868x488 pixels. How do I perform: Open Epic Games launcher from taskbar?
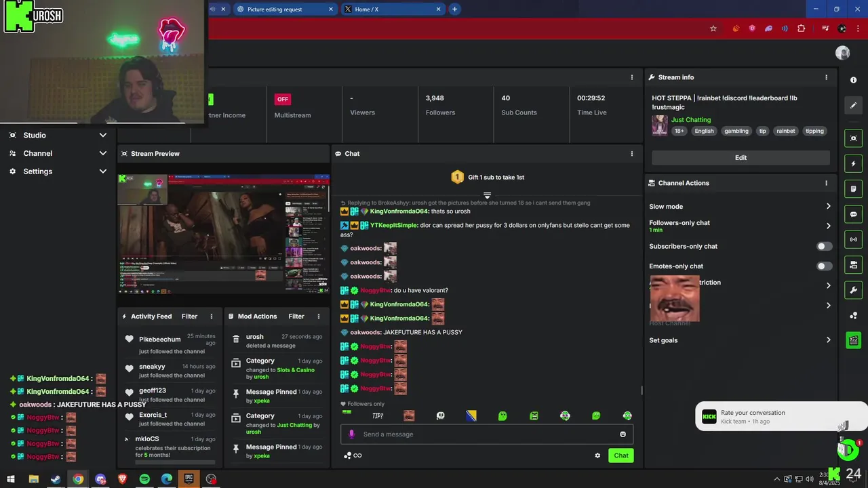(189, 479)
